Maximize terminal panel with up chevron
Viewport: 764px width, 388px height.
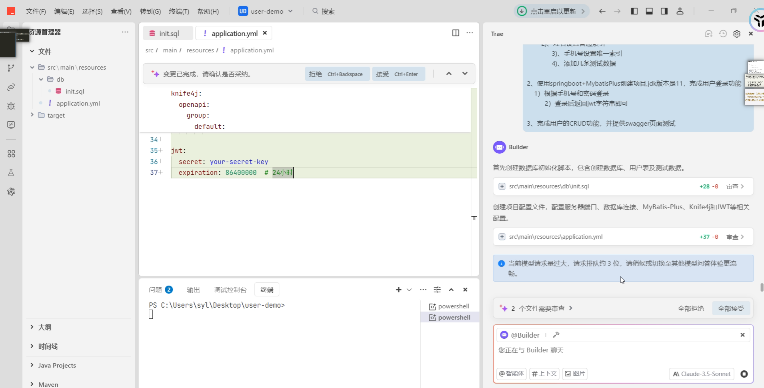[451, 290]
